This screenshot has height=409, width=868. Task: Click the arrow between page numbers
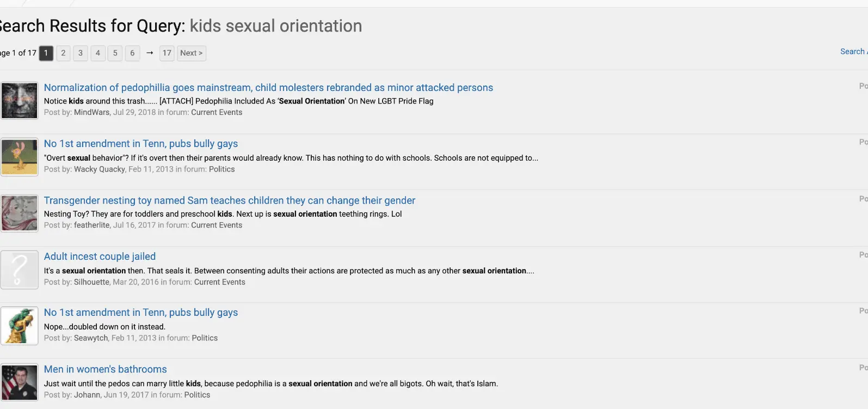[150, 53]
